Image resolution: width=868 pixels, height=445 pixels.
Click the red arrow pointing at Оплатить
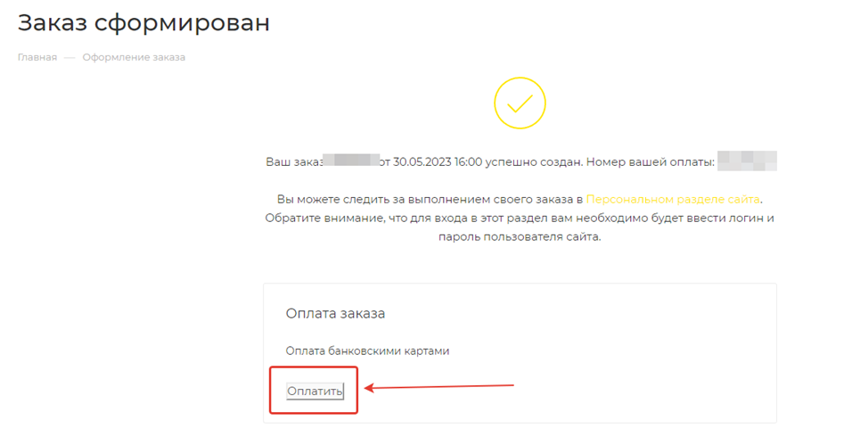[441, 387]
